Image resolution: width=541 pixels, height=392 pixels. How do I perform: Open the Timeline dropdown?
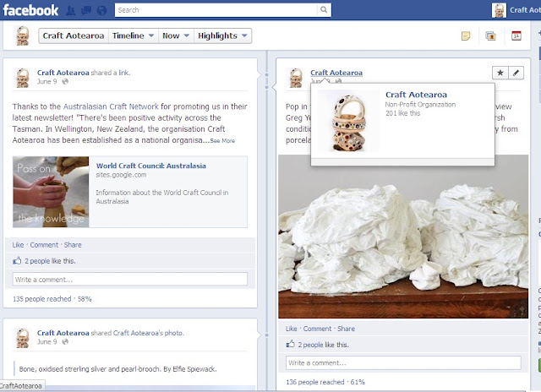(x=133, y=35)
